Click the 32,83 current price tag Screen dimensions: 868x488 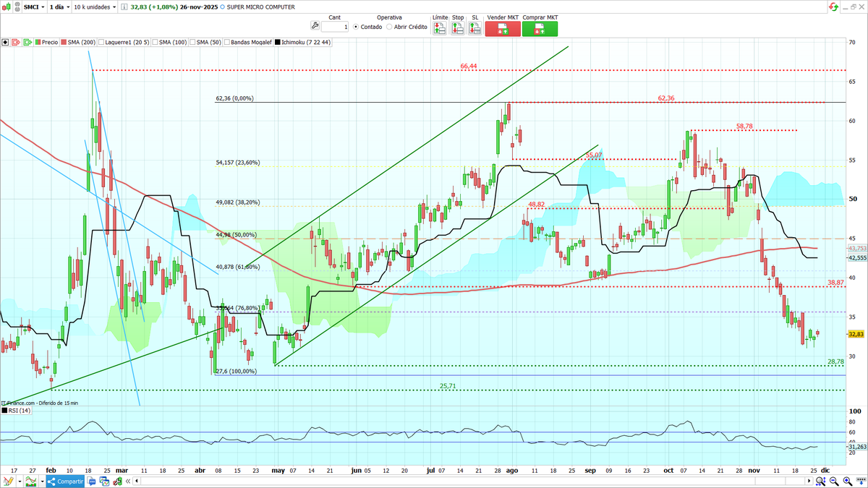click(856, 334)
